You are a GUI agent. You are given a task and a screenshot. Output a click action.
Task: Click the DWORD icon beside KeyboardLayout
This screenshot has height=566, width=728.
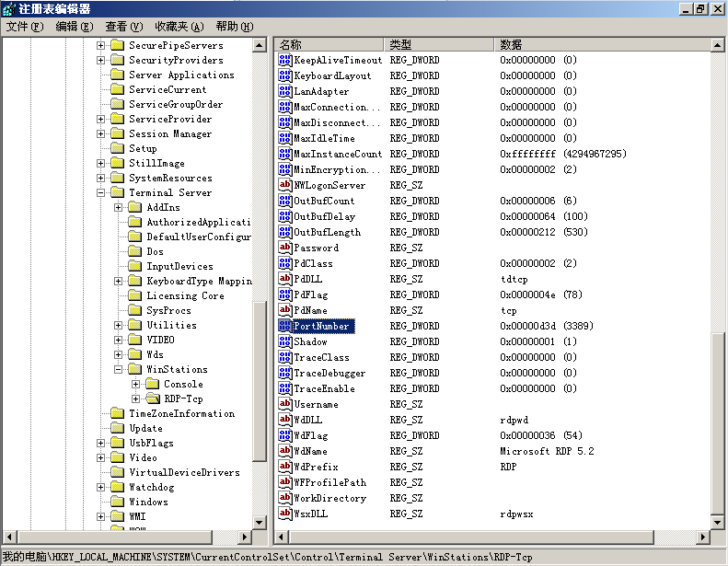tap(284, 75)
